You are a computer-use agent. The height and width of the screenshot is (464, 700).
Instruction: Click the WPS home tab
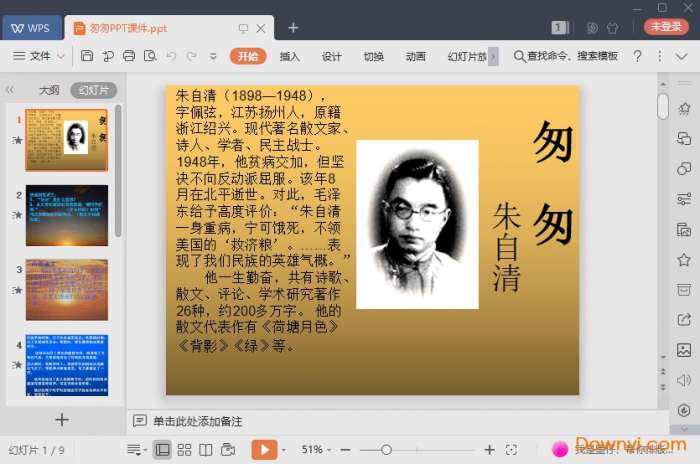pyautogui.click(x=31, y=28)
